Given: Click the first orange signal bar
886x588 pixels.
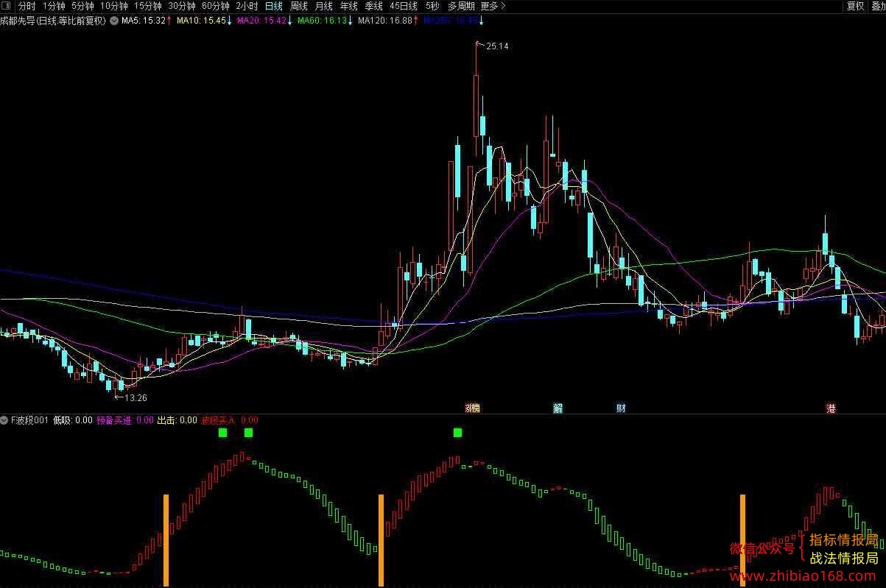Looking at the screenshot, I should (x=166, y=539).
